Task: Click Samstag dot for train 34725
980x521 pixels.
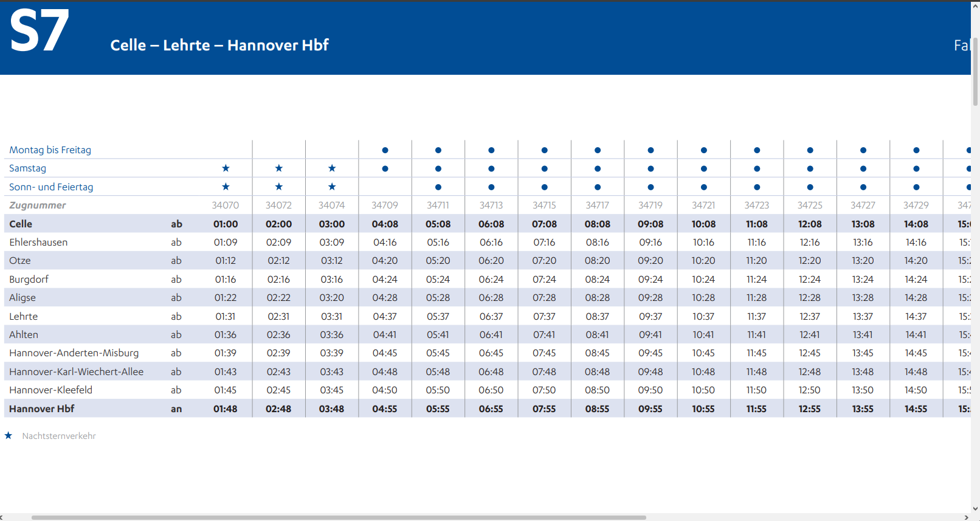Action: click(810, 168)
